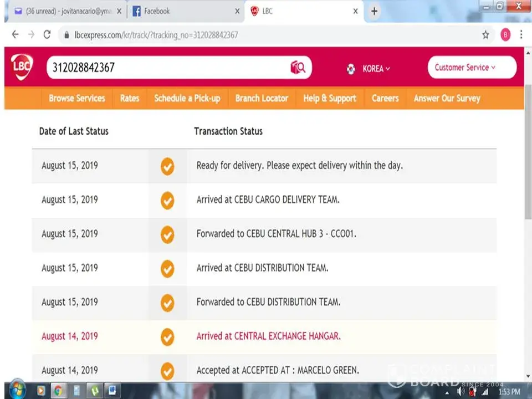The image size is (532, 399).
Task: Click checkmark beside Arrived at CEBU DISTRIBUTION TEAM
Action: (167, 269)
